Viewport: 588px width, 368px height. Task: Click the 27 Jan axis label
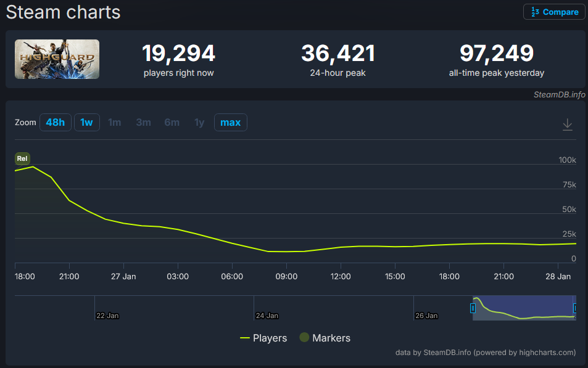(x=123, y=277)
